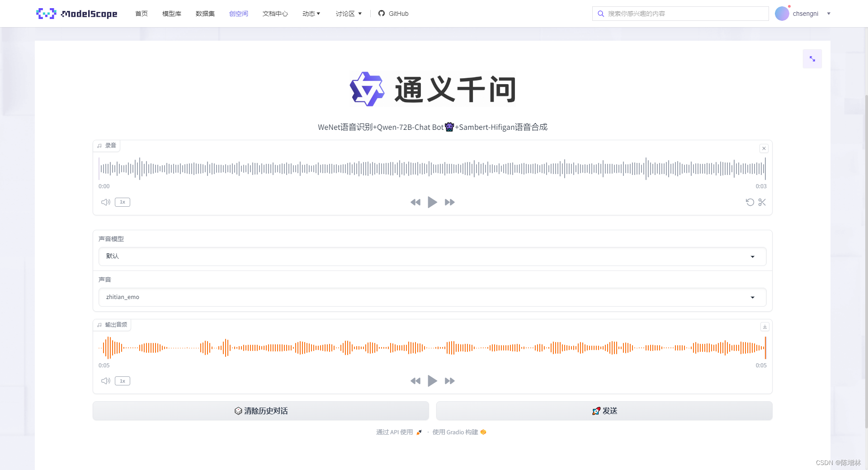
Task: Click the 录音 recording waveform
Action: [x=432, y=168]
